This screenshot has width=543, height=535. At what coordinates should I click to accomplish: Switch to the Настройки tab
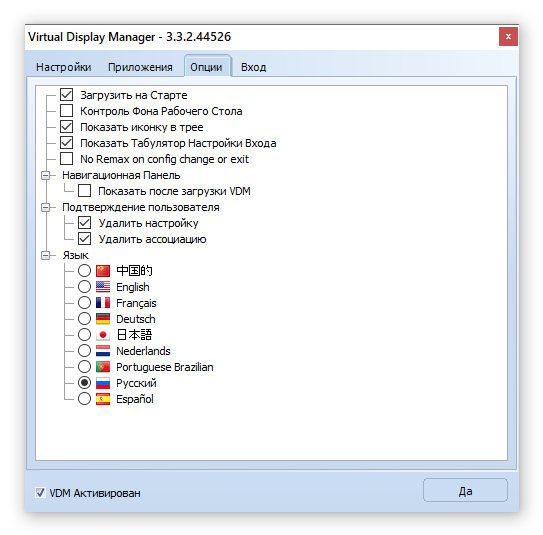64,67
